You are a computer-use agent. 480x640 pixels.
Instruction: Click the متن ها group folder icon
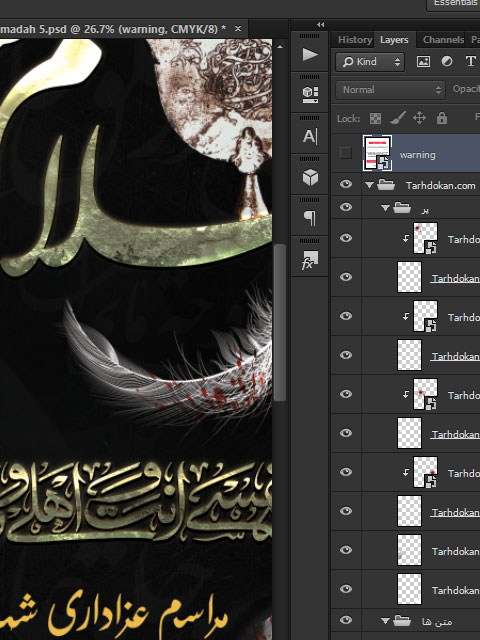[402, 621]
